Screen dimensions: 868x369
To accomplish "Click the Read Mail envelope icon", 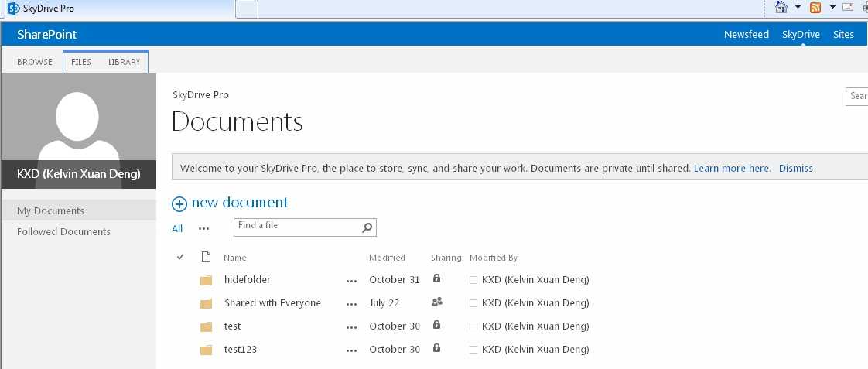I will pos(848,7).
